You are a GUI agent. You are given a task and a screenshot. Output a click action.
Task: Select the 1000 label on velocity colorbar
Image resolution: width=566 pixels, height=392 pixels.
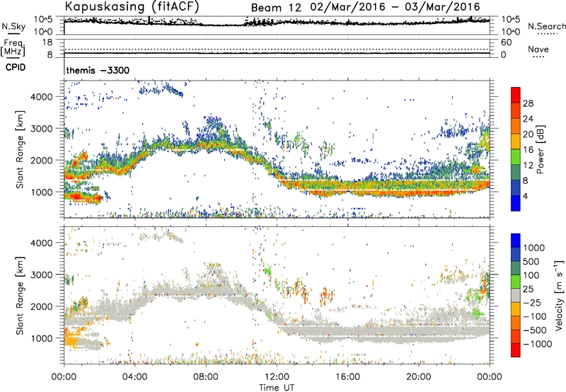pyautogui.click(x=533, y=248)
